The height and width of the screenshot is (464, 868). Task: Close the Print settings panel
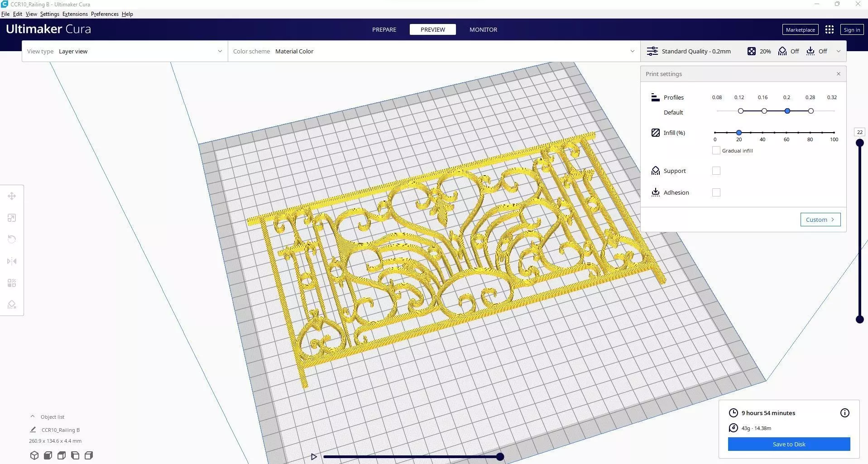click(x=838, y=74)
